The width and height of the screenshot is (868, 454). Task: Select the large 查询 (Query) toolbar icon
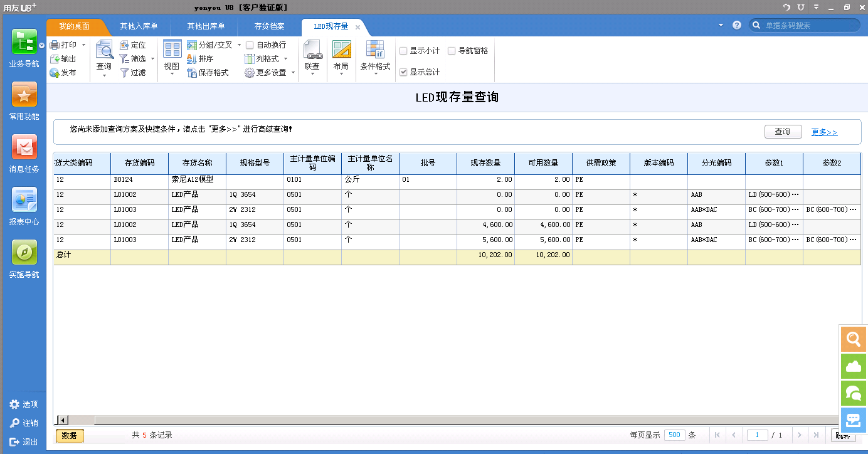(x=104, y=53)
